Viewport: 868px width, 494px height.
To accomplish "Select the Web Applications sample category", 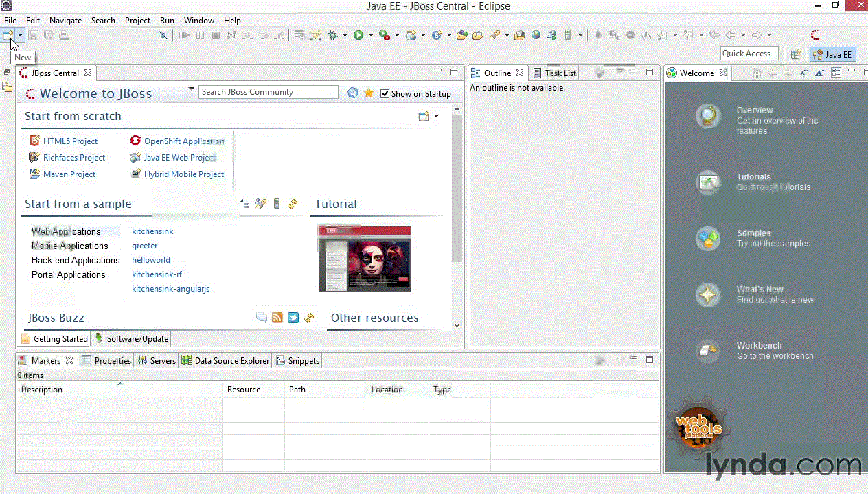I will [66, 231].
